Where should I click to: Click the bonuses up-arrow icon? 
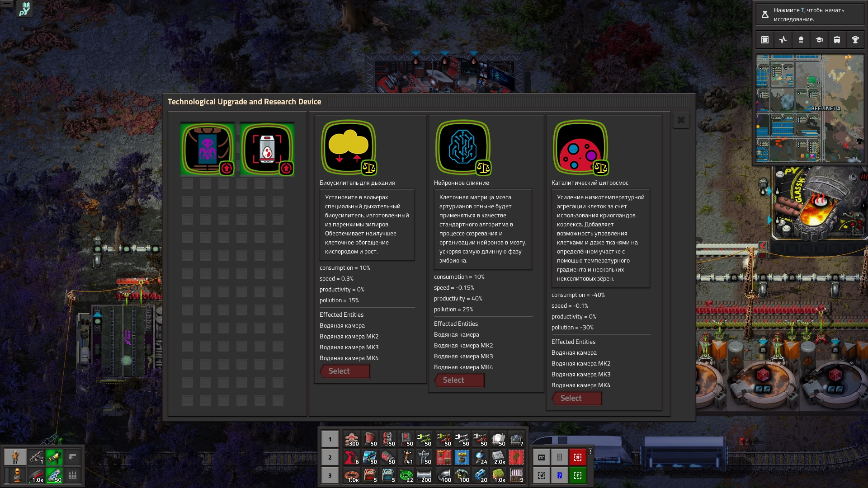[x=801, y=40]
